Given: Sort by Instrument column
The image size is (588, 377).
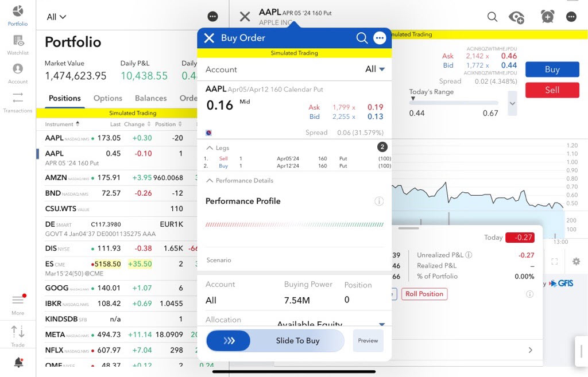Looking at the screenshot, I should (62, 124).
